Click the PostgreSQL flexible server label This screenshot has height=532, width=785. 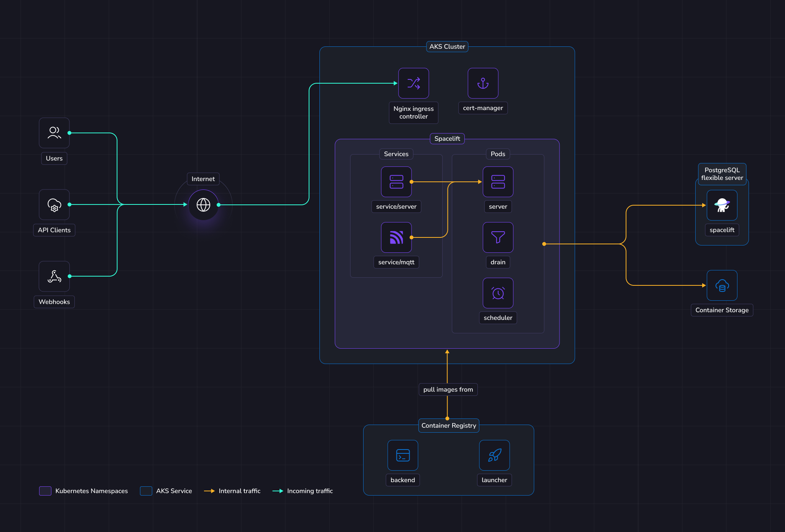pos(722,174)
